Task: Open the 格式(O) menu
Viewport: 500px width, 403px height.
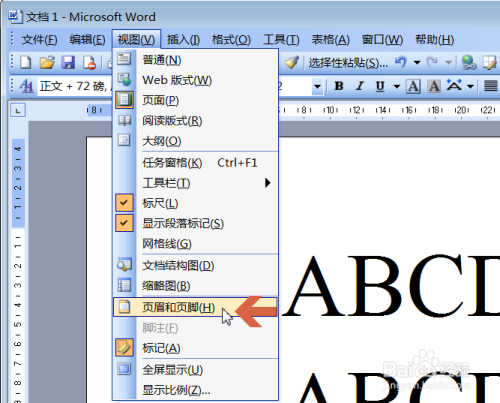Action: click(x=231, y=40)
